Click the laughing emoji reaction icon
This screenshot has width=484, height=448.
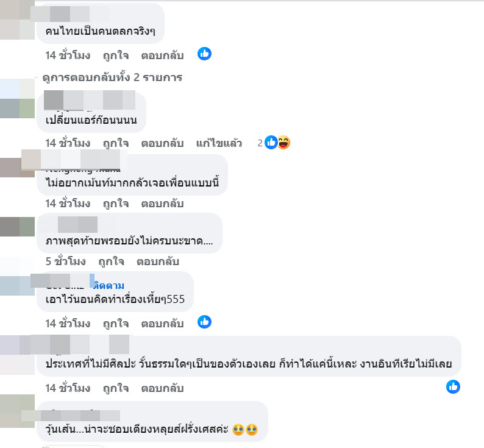click(283, 143)
